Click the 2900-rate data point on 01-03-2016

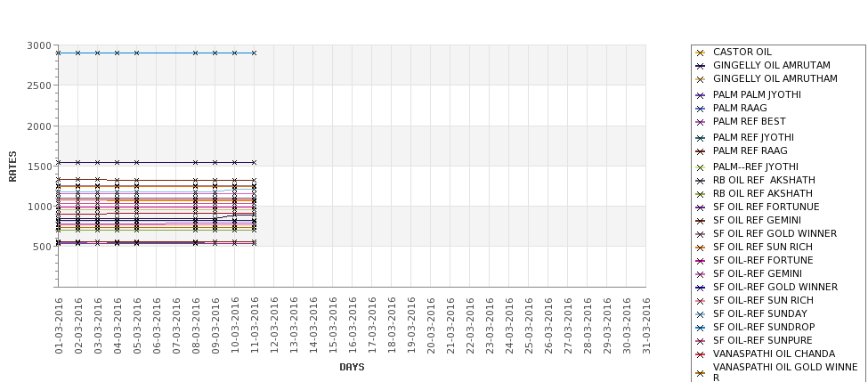click(x=58, y=53)
